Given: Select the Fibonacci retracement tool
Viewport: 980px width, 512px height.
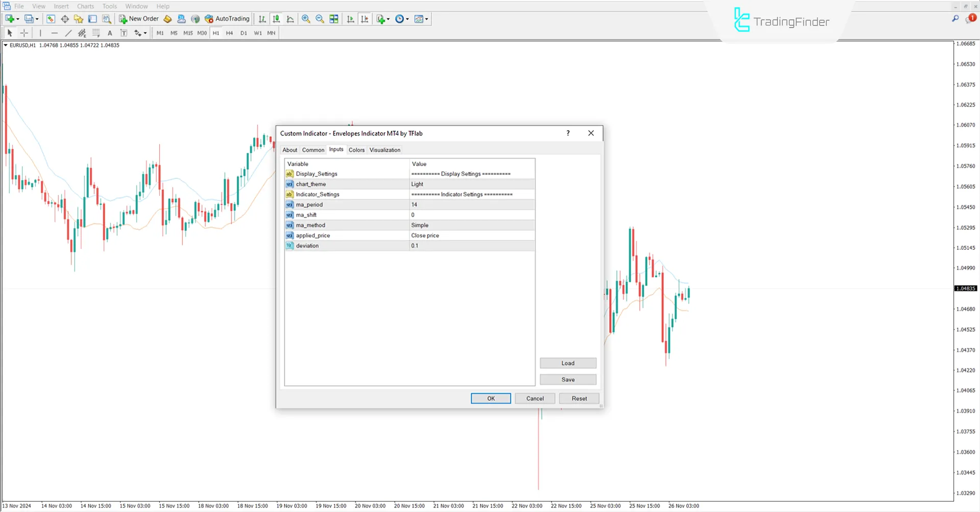Looking at the screenshot, I should [96, 33].
